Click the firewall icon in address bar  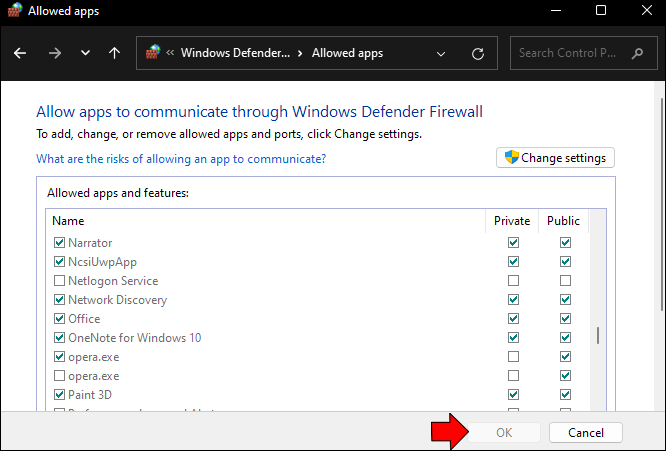154,53
